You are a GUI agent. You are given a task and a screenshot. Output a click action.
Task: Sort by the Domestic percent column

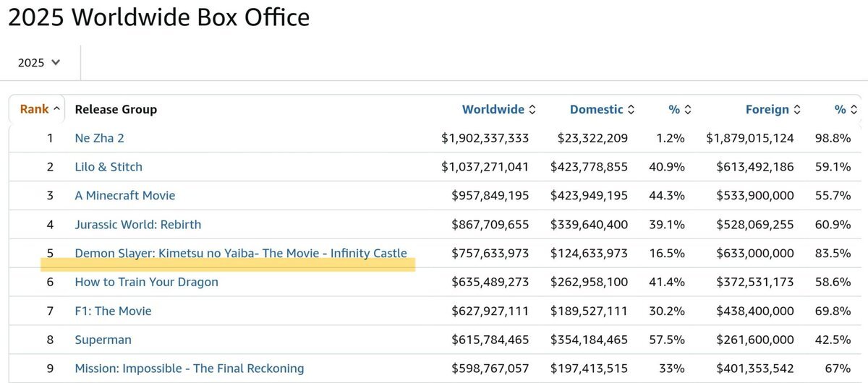point(679,109)
